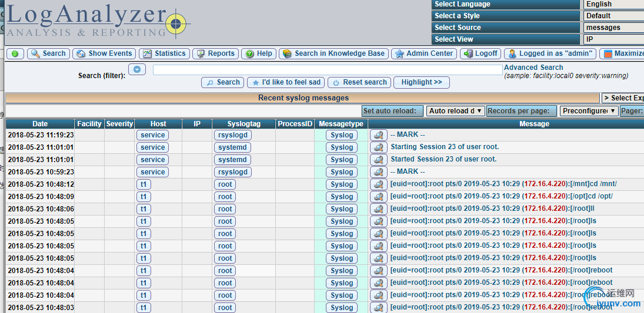Open the Select View dropdown

(x=613, y=39)
